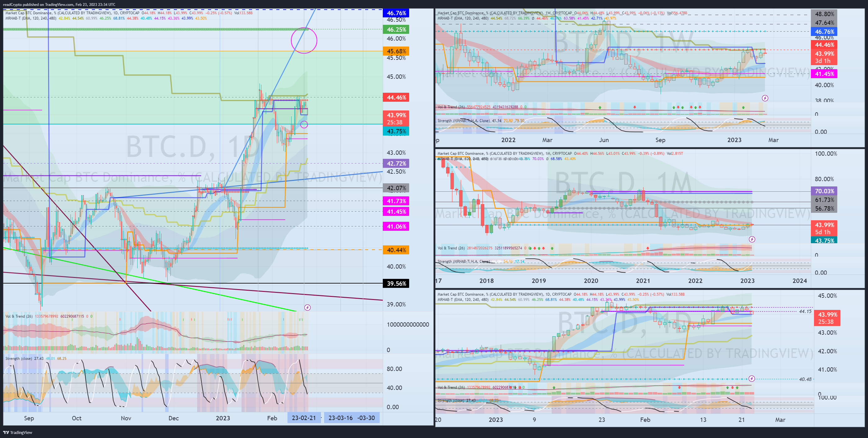Click the 61.73% label on monthly chart
868x438 pixels.
[824, 200]
